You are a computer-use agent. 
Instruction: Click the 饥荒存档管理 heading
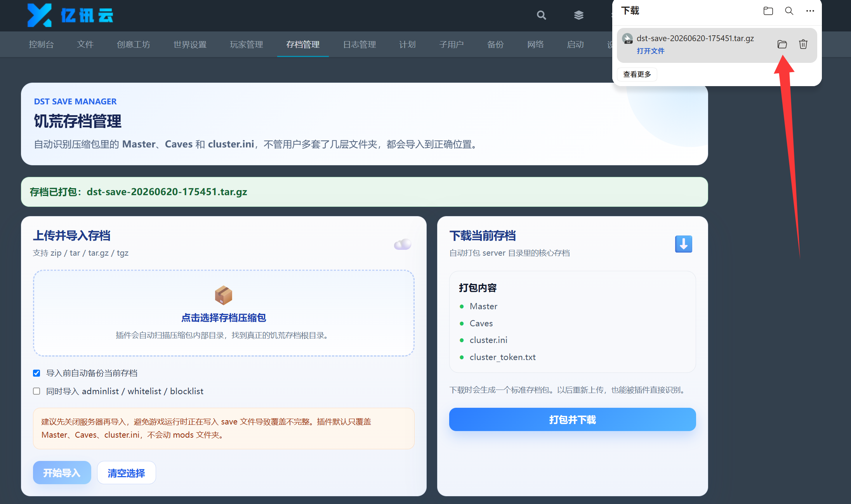pyautogui.click(x=78, y=121)
